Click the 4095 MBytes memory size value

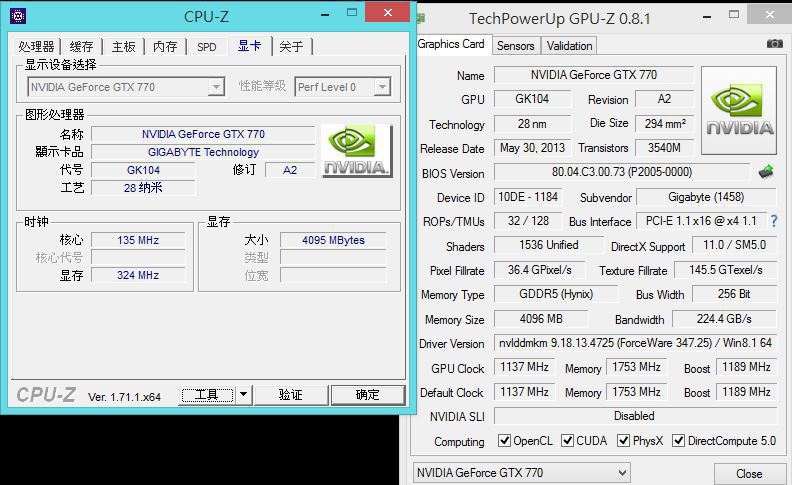tap(333, 240)
